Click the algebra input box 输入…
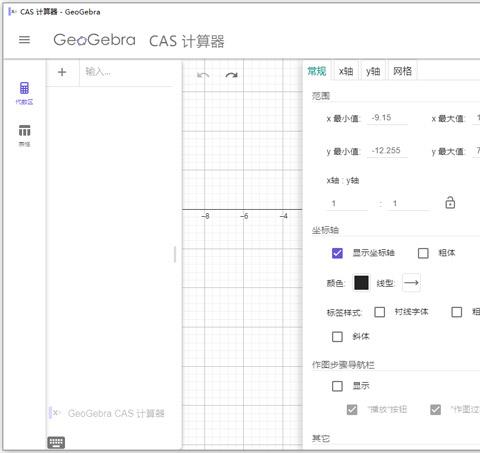480x453 pixels. (127, 72)
